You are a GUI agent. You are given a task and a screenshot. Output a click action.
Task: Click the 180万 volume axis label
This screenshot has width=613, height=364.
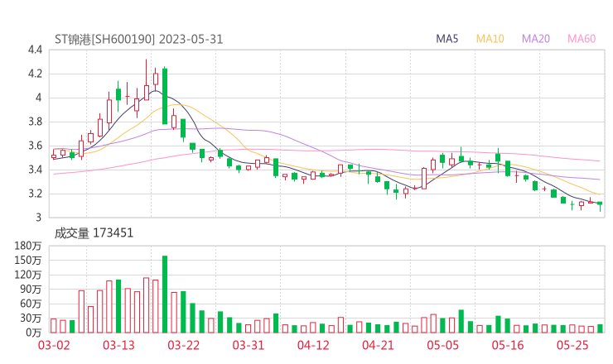click(x=28, y=246)
